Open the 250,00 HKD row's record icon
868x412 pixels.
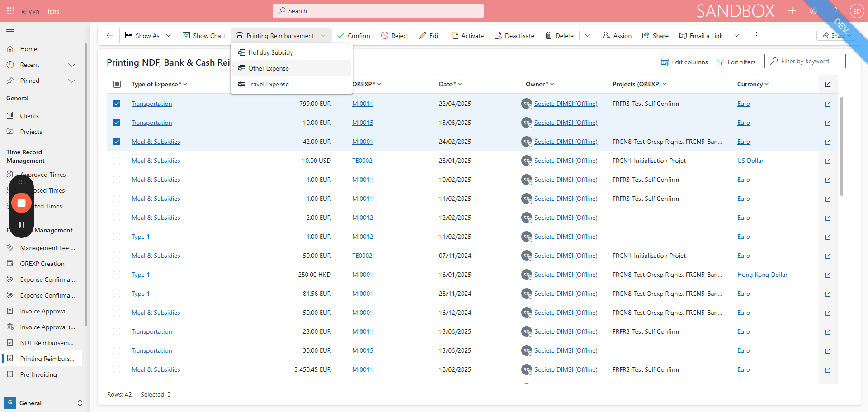(x=827, y=275)
